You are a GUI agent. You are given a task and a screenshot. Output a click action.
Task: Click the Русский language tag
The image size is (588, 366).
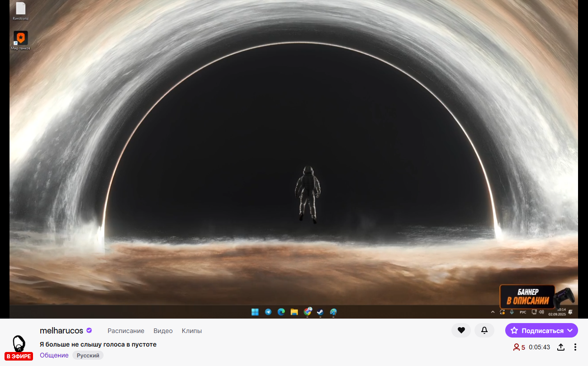pyautogui.click(x=88, y=356)
